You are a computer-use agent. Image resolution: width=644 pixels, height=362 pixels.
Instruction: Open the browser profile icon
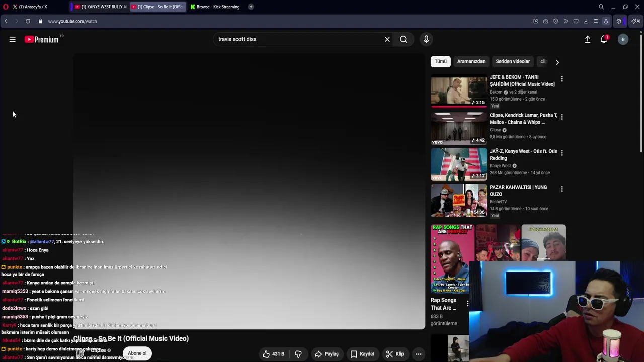[606, 21]
